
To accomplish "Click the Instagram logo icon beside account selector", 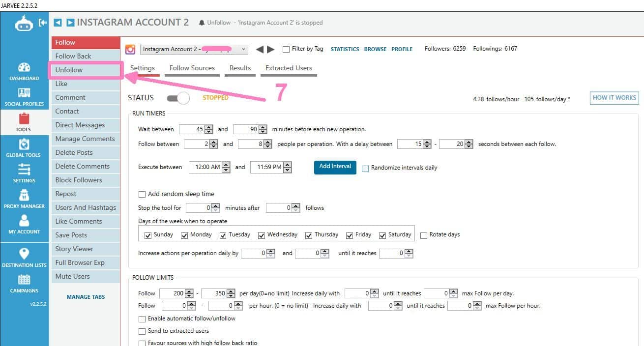I will click(x=130, y=49).
